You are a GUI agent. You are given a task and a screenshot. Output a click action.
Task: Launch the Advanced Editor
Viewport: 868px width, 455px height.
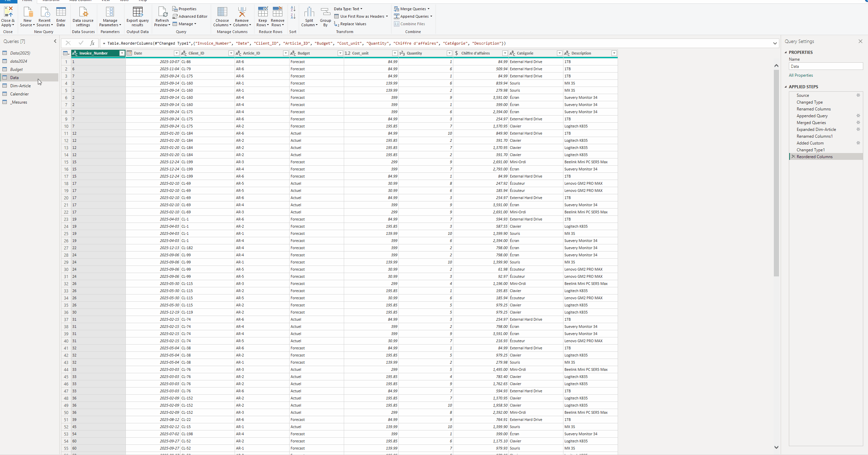click(190, 16)
